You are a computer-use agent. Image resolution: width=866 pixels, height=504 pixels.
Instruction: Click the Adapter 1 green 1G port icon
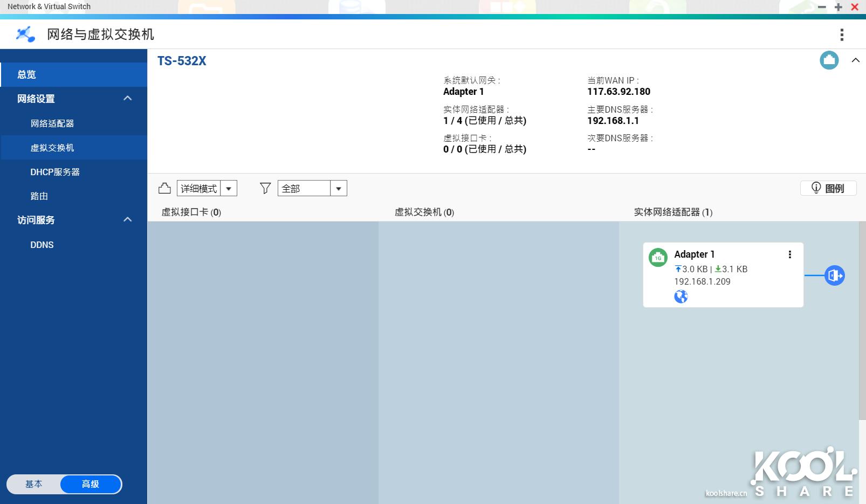[658, 257]
